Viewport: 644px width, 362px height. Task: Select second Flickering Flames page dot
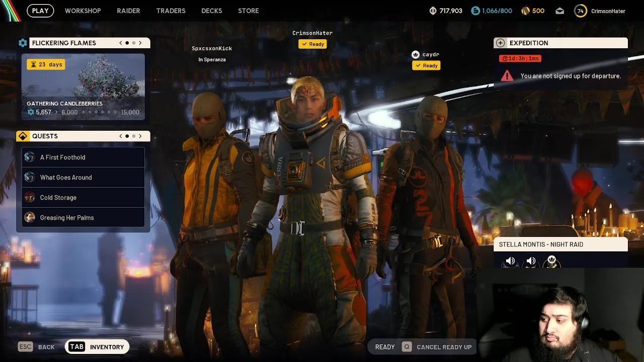pyautogui.click(x=134, y=43)
